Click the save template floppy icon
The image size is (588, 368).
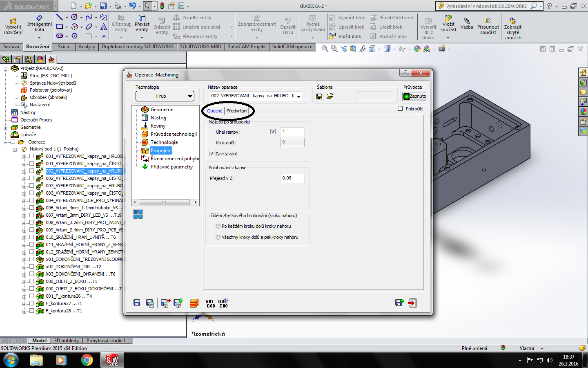click(319, 96)
